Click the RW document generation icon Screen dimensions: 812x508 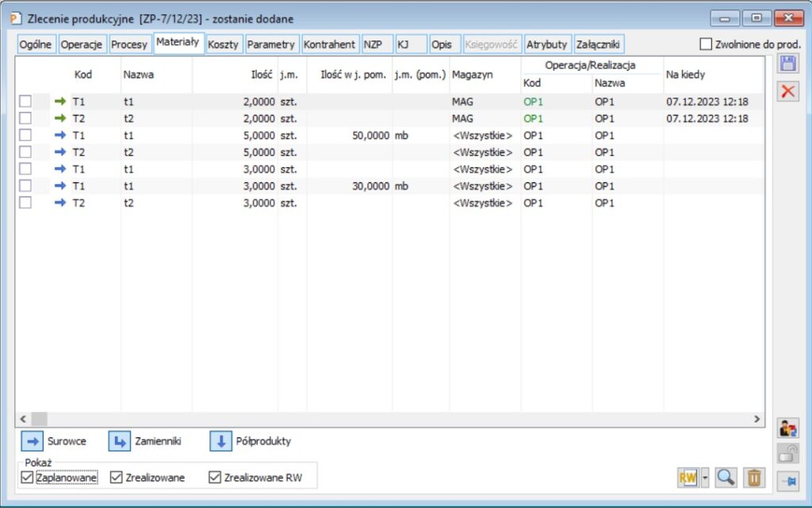pyautogui.click(x=687, y=477)
